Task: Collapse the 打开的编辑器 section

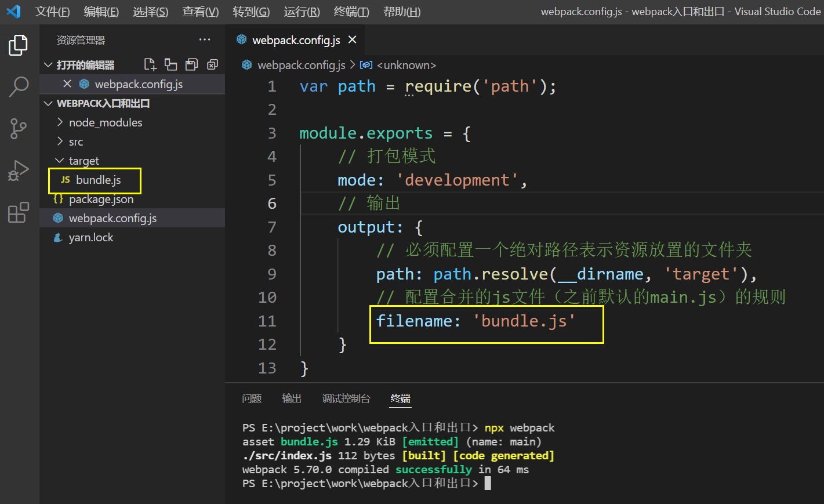Action: [x=49, y=64]
